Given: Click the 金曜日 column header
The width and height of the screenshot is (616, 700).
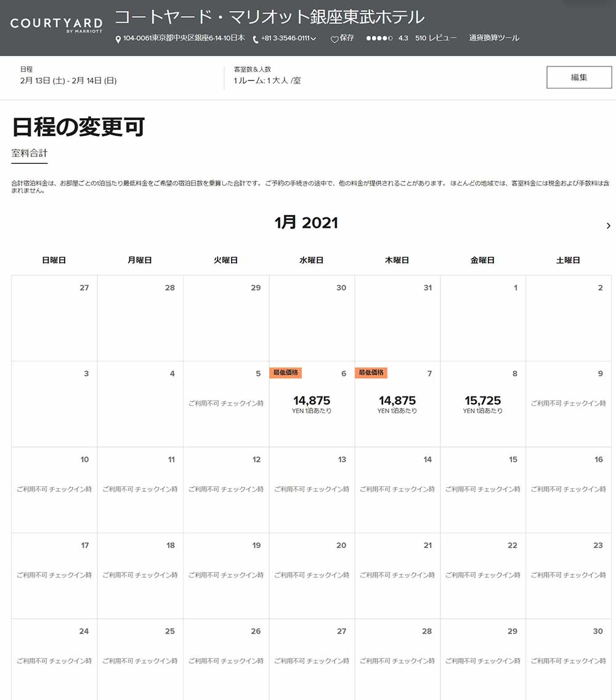Looking at the screenshot, I should (482, 260).
